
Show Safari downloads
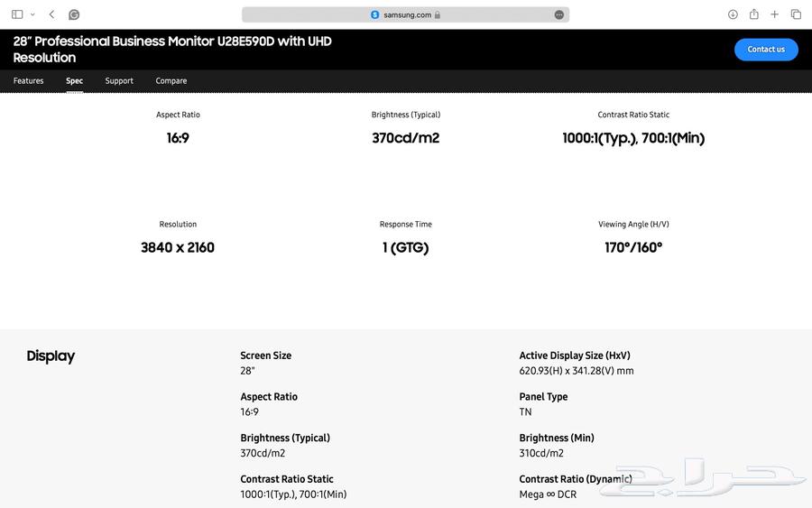(x=733, y=14)
